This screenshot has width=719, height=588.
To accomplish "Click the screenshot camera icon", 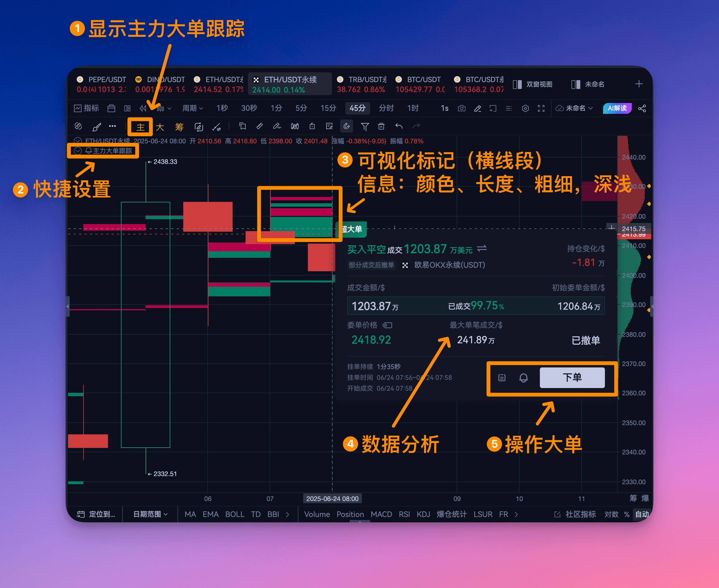I will (x=462, y=108).
